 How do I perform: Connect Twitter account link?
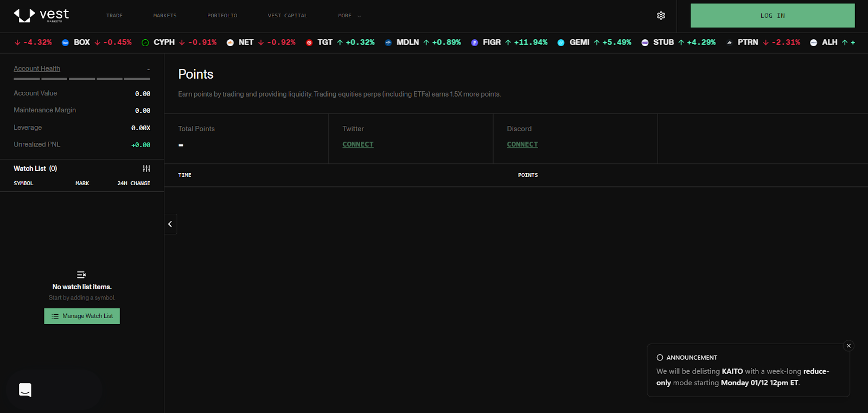tap(358, 144)
